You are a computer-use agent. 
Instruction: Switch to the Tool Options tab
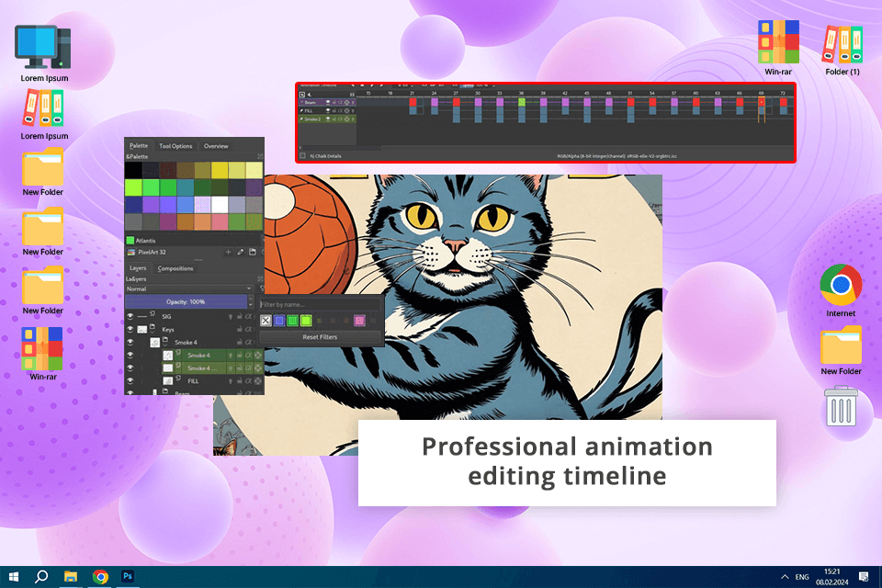[175, 146]
